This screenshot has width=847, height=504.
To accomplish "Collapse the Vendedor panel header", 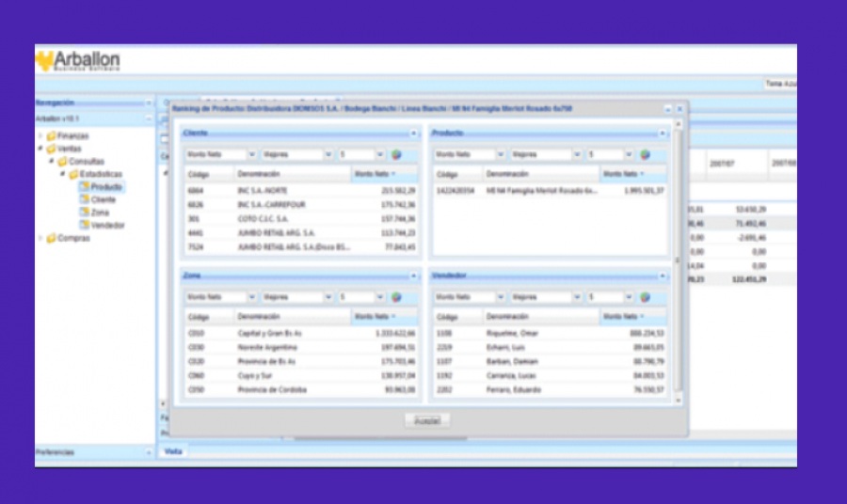I will click(663, 276).
